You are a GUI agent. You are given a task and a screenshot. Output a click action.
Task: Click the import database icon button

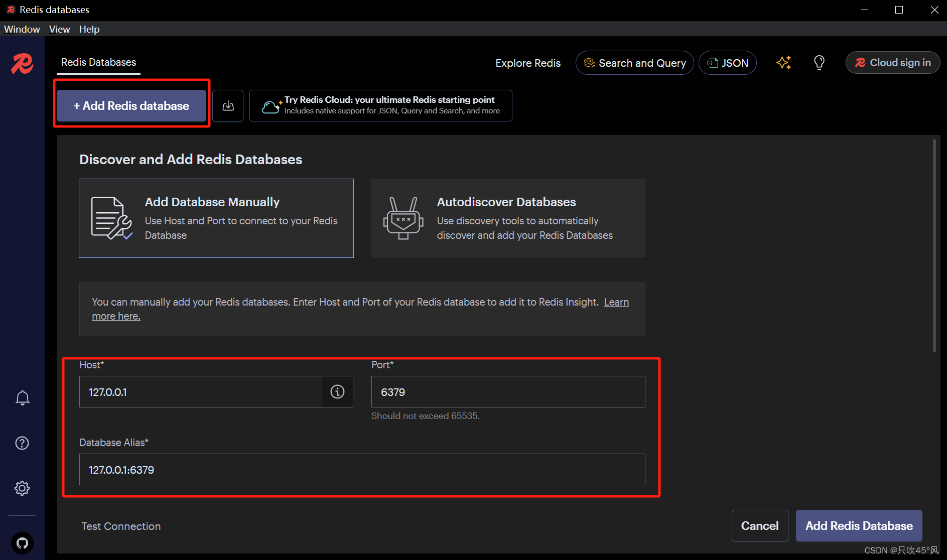tap(228, 106)
